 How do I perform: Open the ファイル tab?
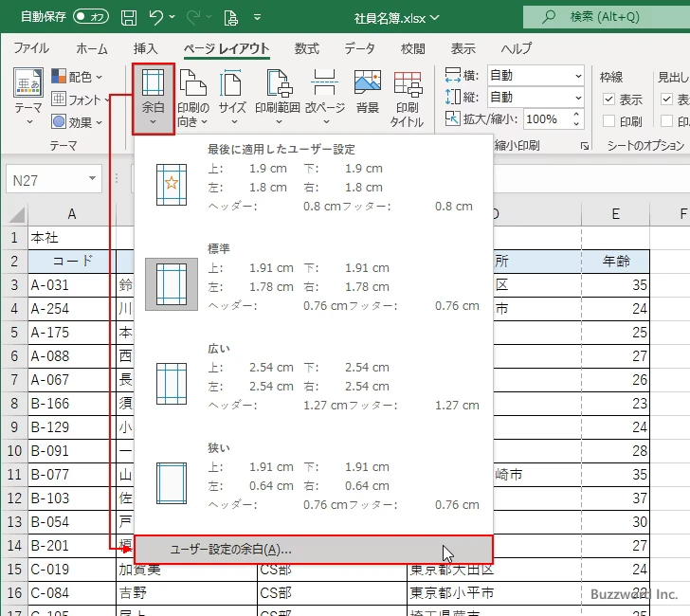31,48
